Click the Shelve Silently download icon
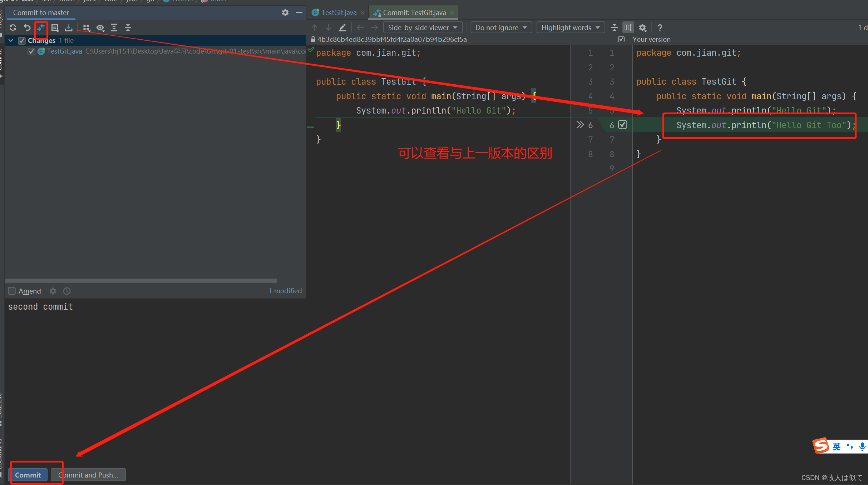 pyautogui.click(x=69, y=27)
